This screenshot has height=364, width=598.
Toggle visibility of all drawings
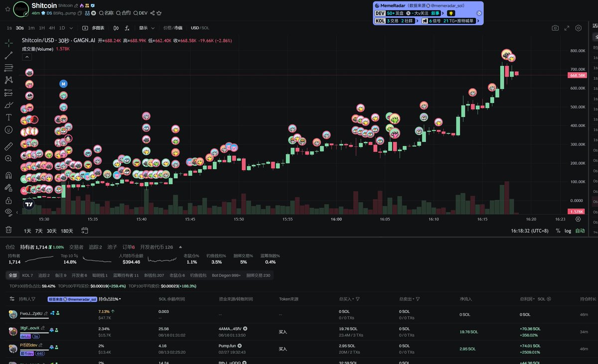[8, 212]
